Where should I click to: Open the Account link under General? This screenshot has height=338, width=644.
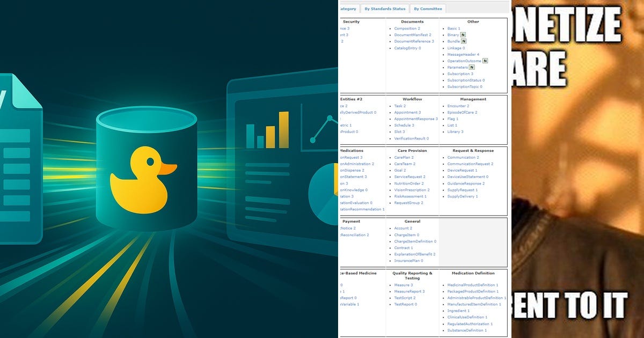[401, 229]
